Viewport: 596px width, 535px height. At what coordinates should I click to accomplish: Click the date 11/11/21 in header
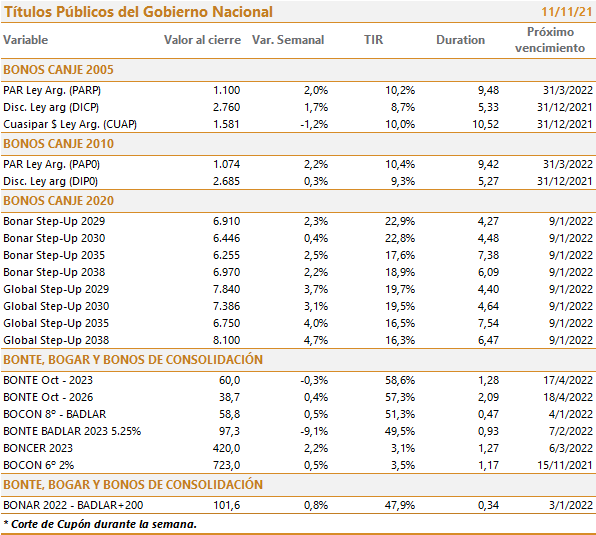click(567, 12)
